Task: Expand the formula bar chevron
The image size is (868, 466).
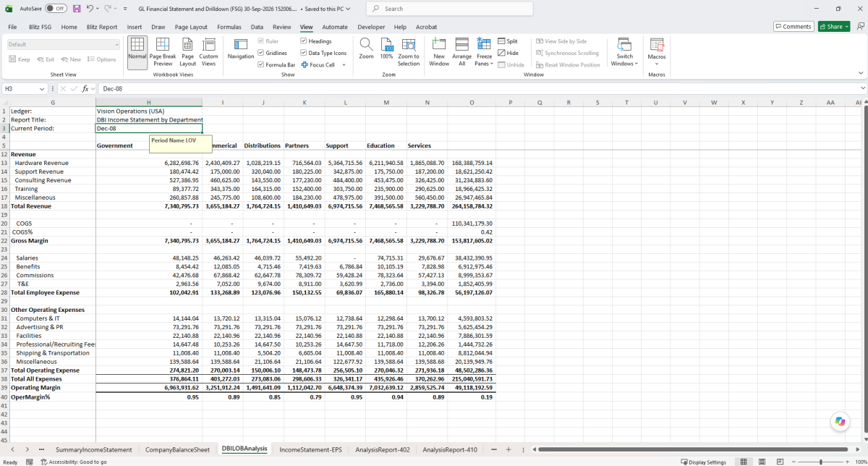Action: point(863,88)
